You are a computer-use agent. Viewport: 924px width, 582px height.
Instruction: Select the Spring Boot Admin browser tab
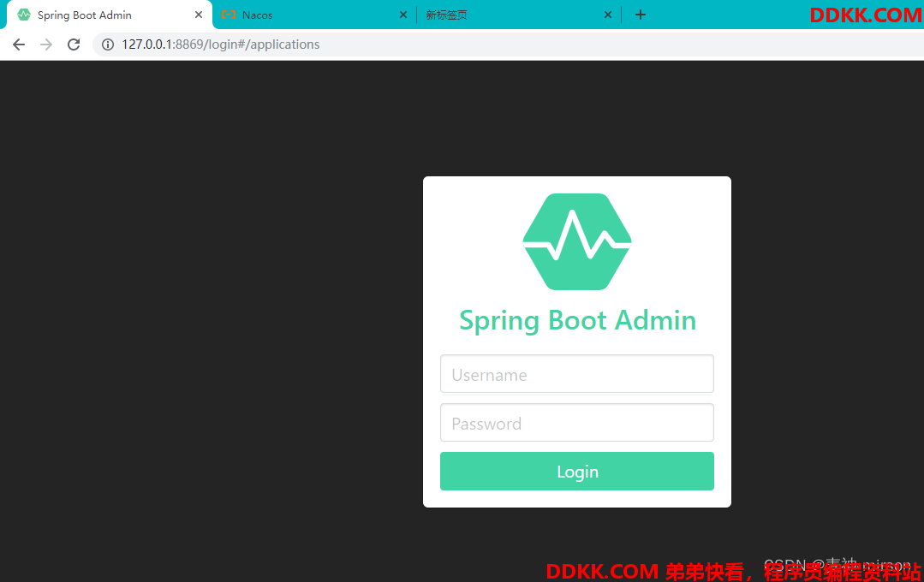click(x=110, y=15)
